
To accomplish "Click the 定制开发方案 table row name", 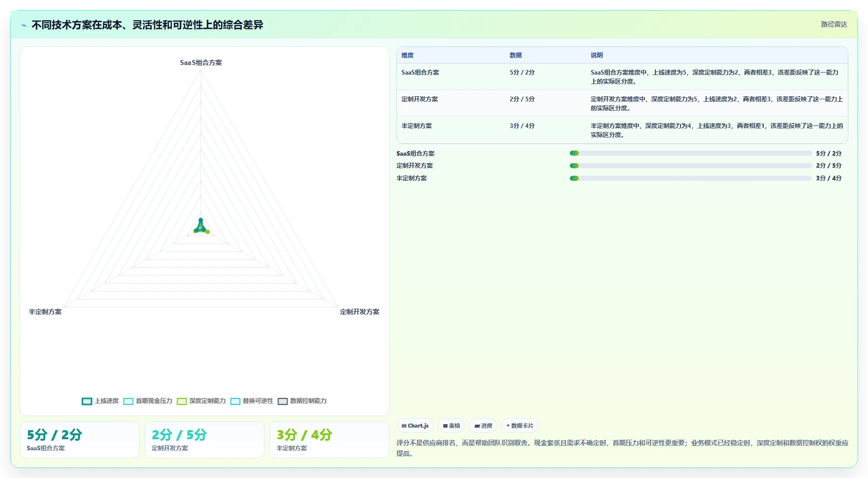I will tap(420, 99).
